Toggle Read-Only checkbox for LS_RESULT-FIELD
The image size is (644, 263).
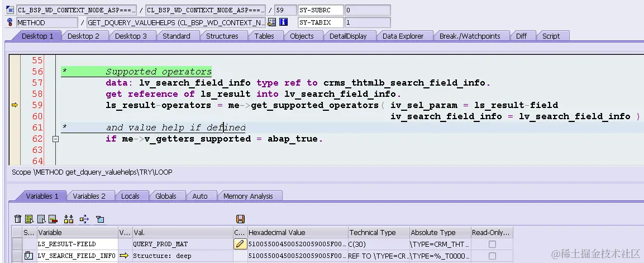[x=492, y=244]
